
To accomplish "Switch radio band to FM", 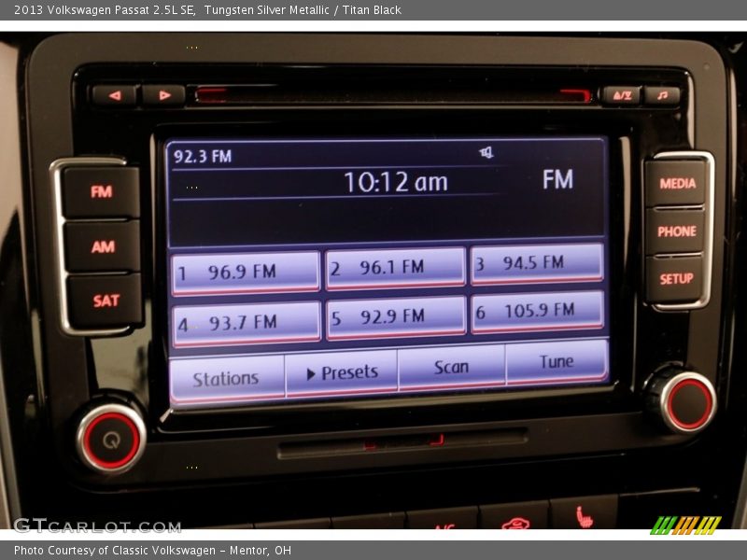I will pos(101,192).
